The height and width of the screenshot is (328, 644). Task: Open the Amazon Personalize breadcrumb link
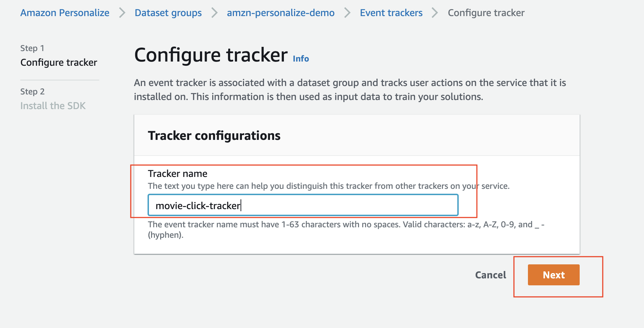(x=65, y=13)
